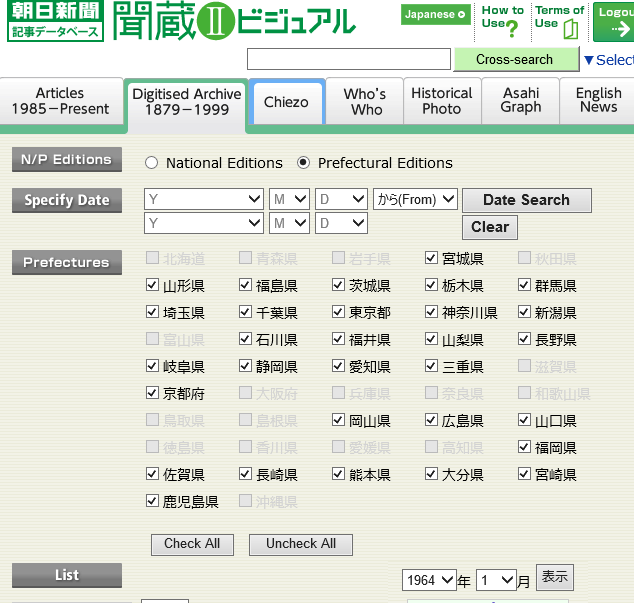Click the Logout arrow button
Image resolution: width=634 pixels, height=603 pixels.
pos(613,22)
